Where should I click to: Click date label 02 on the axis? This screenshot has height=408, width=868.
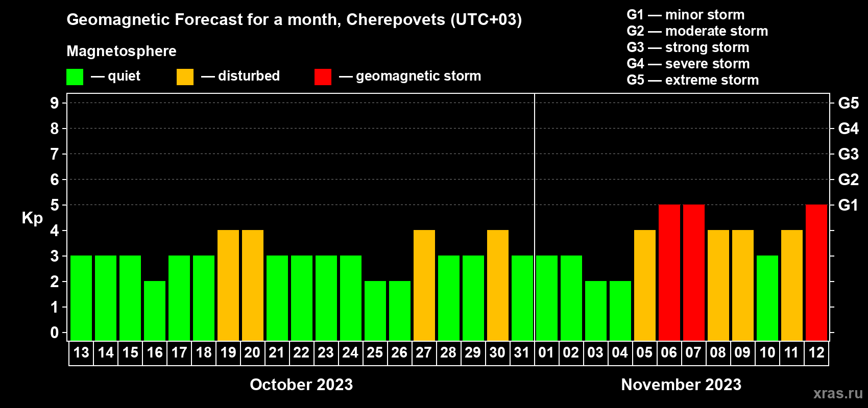click(x=571, y=352)
